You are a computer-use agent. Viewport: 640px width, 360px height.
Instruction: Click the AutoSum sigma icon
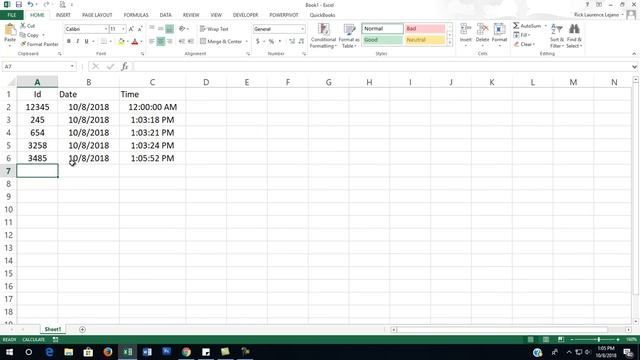point(516,26)
